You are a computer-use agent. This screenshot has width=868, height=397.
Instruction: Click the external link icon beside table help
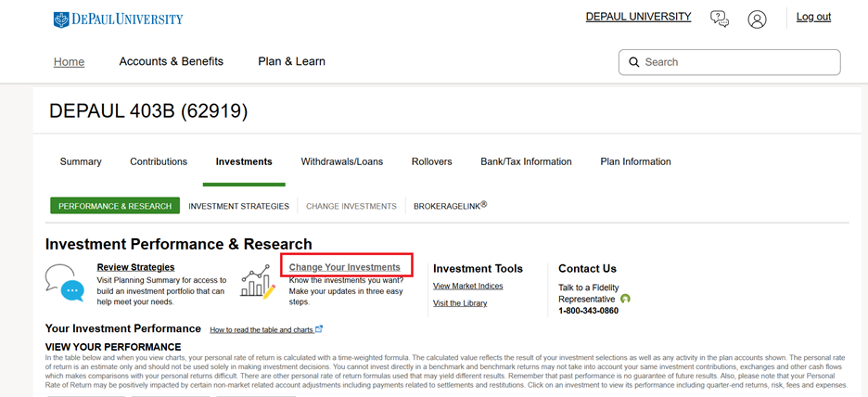click(x=319, y=329)
